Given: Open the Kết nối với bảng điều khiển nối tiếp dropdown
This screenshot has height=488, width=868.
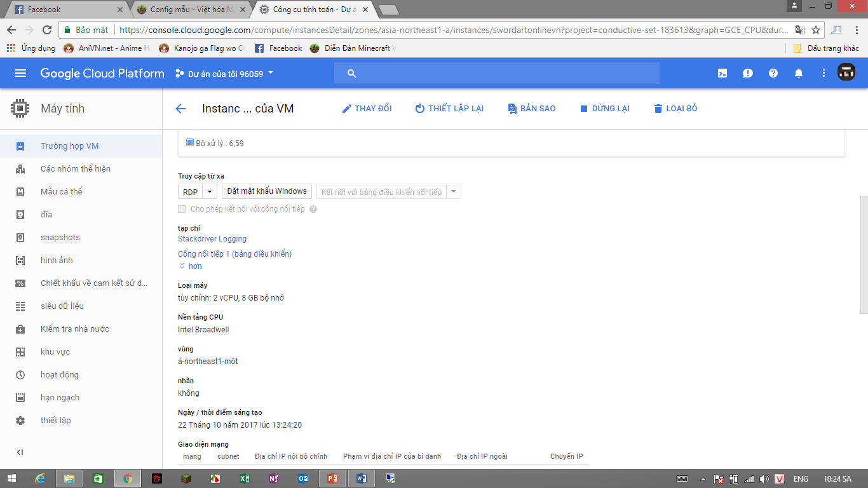Looking at the screenshot, I should [454, 192].
